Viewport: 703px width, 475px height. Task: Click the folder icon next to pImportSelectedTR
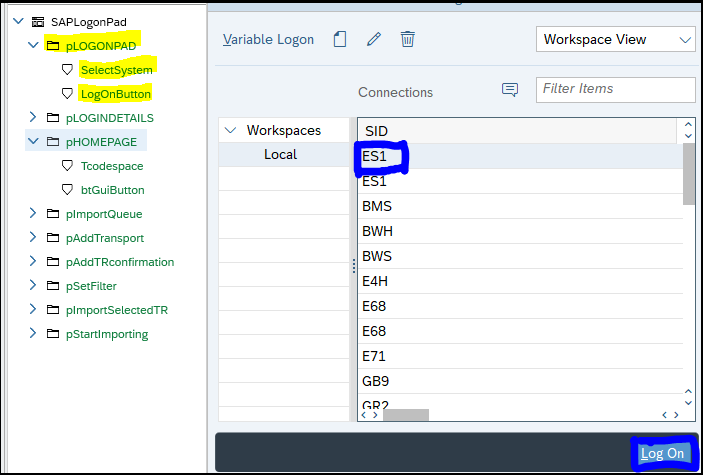(53, 310)
